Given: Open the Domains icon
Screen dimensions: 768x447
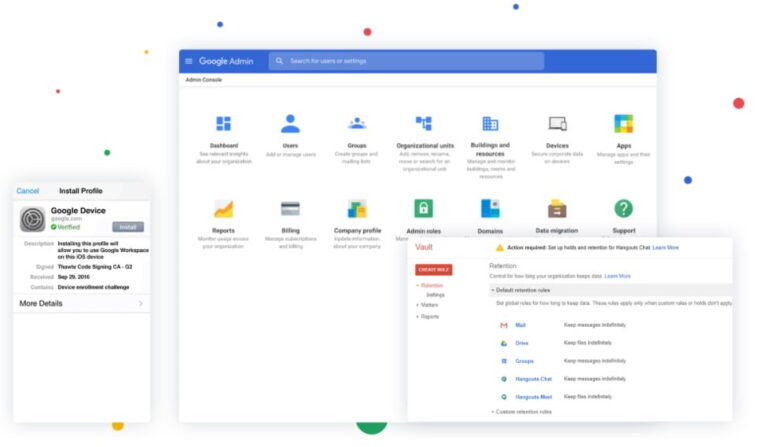Looking at the screenshot, I should coord(490,209).
